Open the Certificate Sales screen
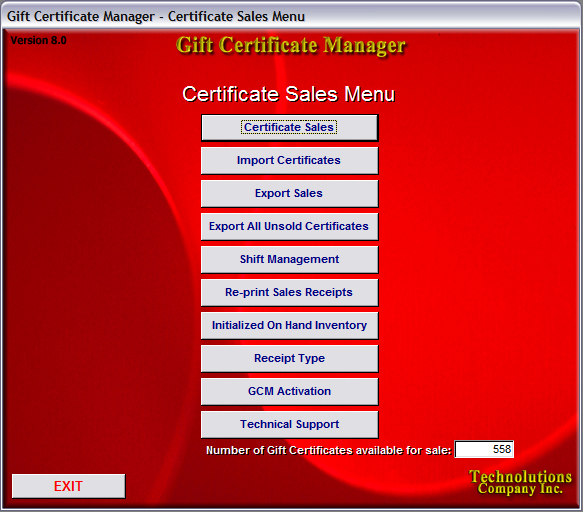 tap(289, 128)
